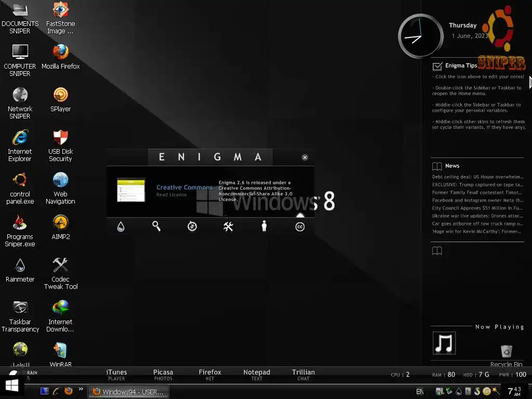Open the Recycle Bin icon
532x399 pixels.
tap(506, 355)
